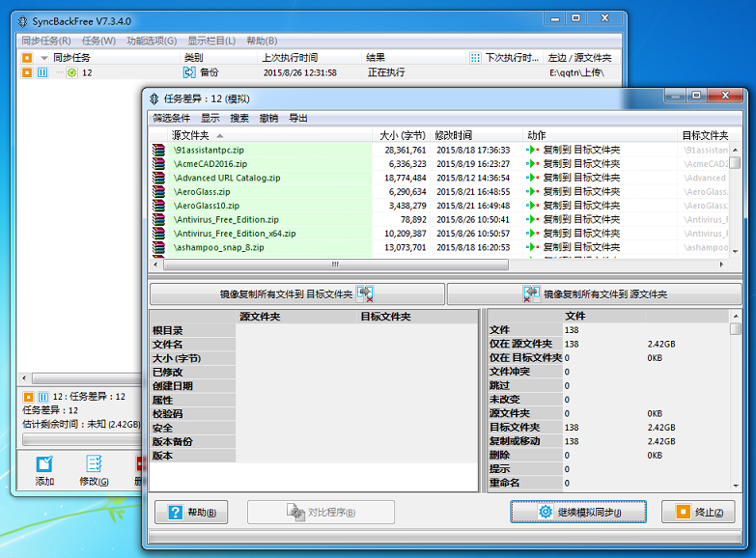Click the zip icon of Advanced URL Catalog.zip
This screenshot has width=756, height=558.
click(x=158, y=178)
